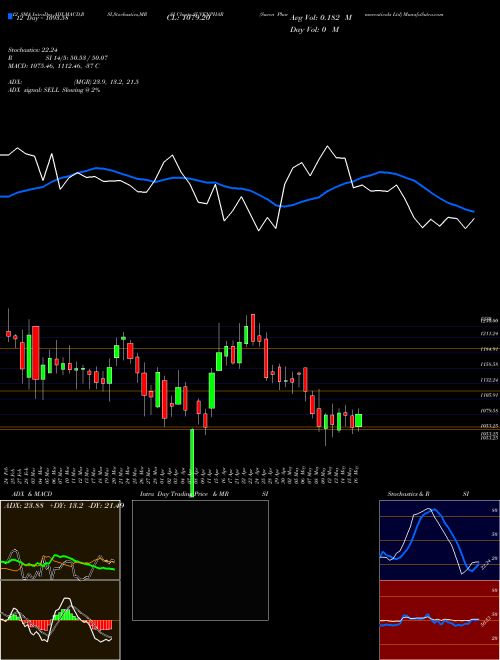Select 'ADX: 23.88 +DY: 13.2 -DY: 21.49' panel title
This screenshot has height=660, width=500.
(64, 505)
